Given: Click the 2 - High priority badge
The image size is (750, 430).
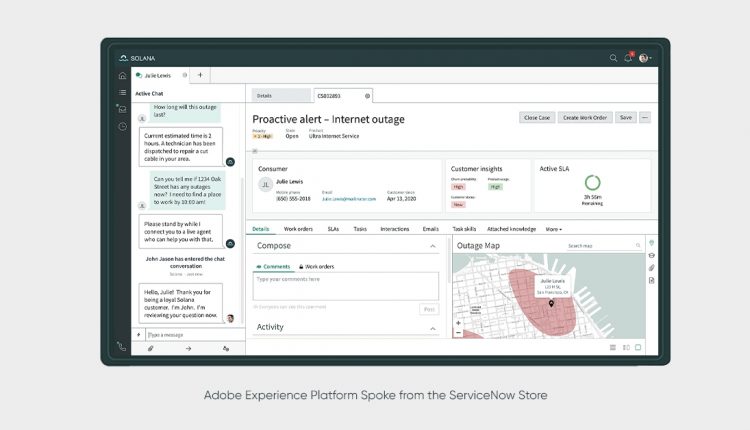Looking at the screenshot, I should (x=263, y=136).
